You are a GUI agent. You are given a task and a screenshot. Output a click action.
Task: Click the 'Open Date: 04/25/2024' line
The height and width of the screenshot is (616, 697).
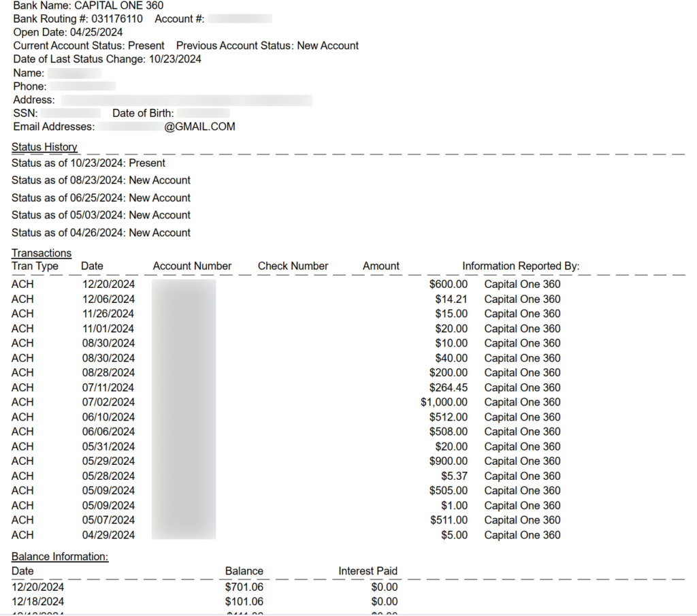[x=68, y=33]
